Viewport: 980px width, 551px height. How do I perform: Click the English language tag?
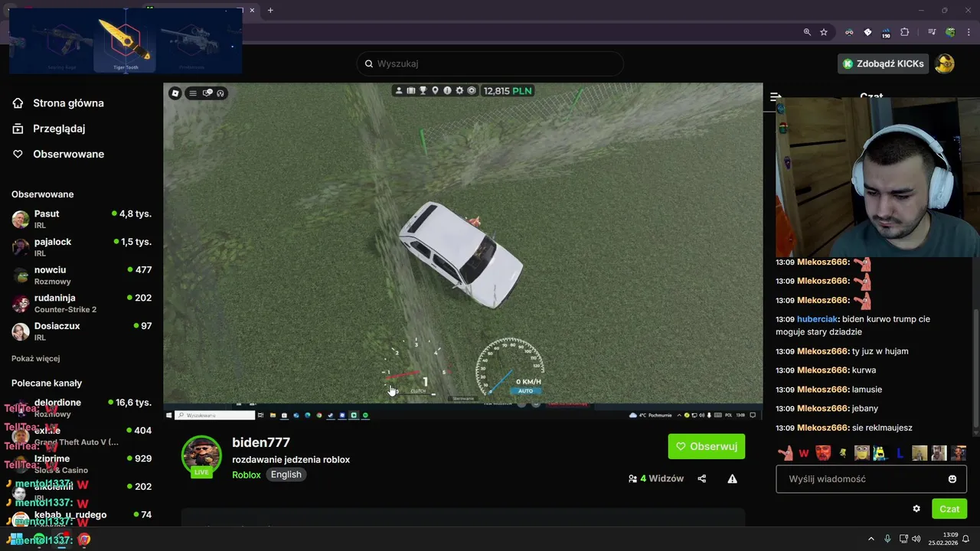[x=286, y=474]
